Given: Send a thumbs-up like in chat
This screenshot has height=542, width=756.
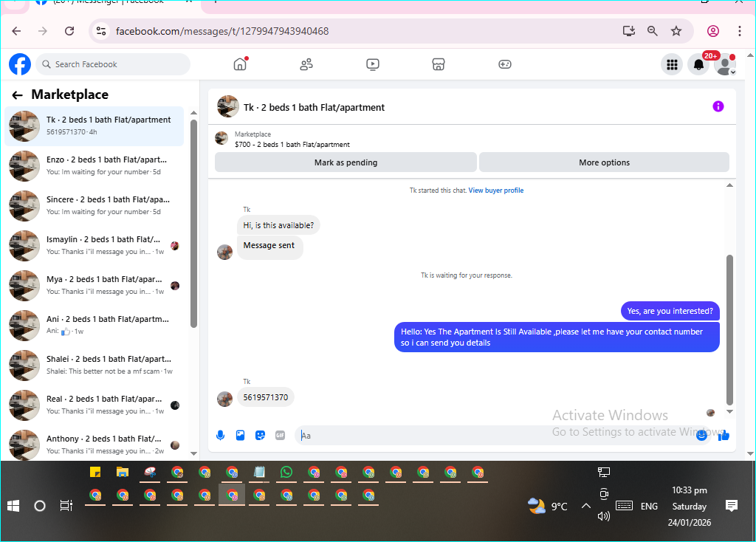Looking at the screenshot, I should click(x=724, y=436).
